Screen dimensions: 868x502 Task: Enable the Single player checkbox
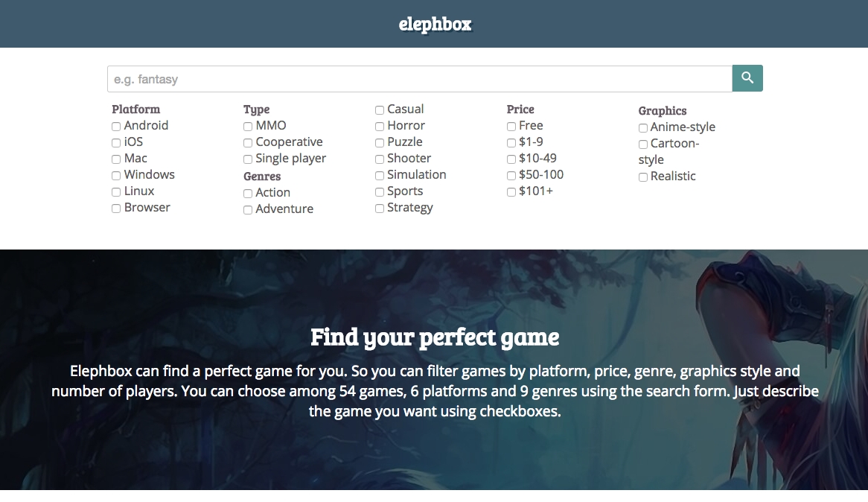[248, 159]
